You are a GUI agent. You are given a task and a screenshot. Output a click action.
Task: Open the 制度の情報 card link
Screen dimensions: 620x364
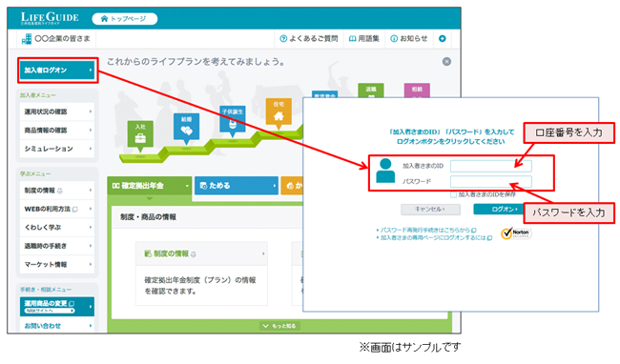tap(201, 253)
